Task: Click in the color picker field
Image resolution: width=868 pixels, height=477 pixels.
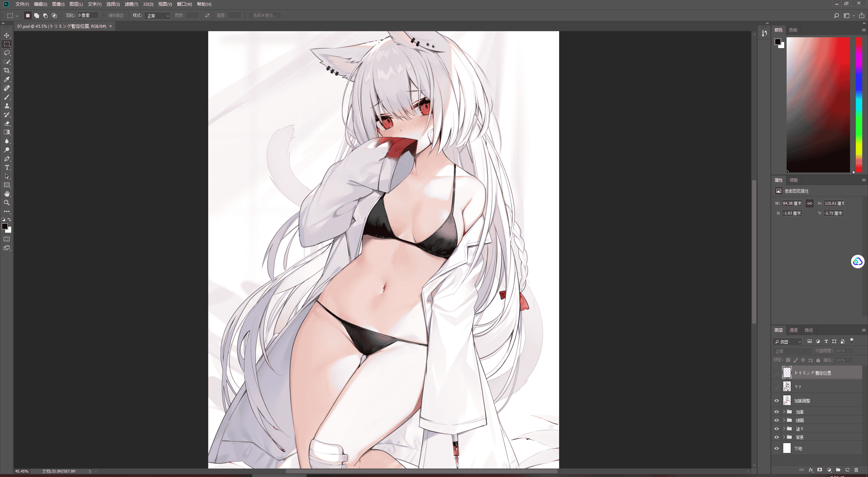Action: pos(818,105)
